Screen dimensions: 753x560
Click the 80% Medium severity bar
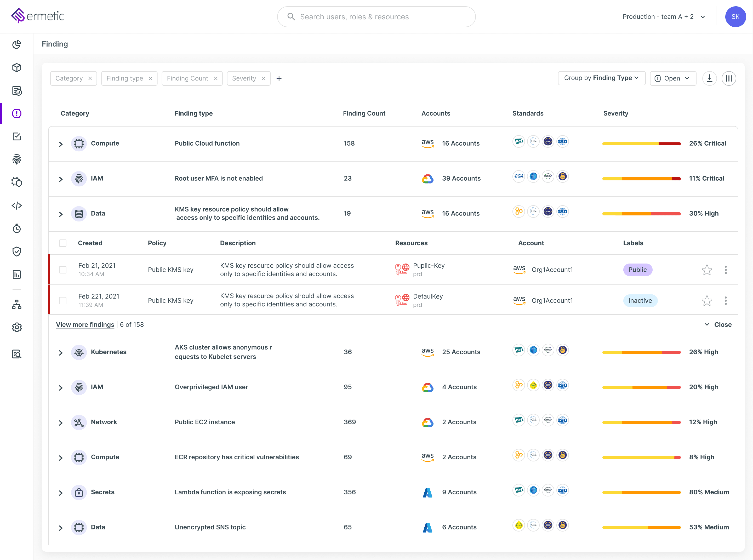point(641,493)
